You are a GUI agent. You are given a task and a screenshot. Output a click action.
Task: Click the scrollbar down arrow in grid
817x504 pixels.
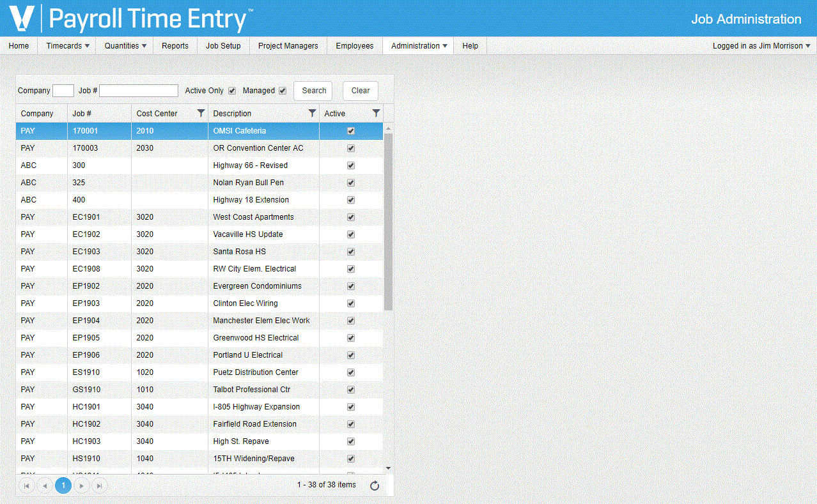click(388, 469)
